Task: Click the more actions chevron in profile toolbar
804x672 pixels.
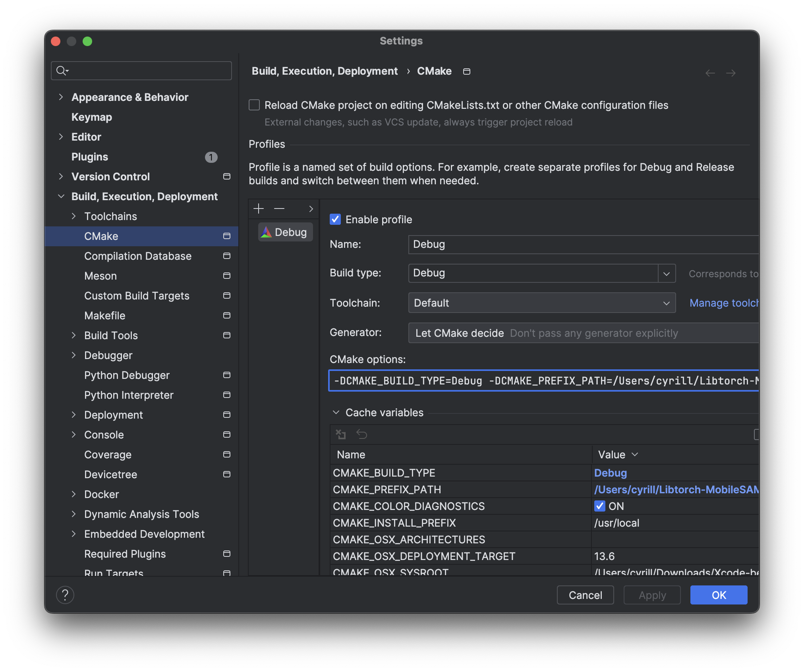Action: click(x=311, y=209)
